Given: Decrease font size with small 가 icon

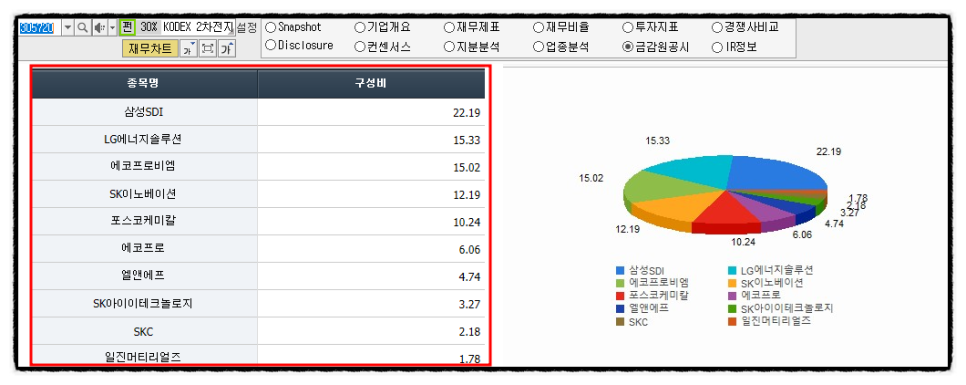Looking at the screenshot, I should (188, 49).
